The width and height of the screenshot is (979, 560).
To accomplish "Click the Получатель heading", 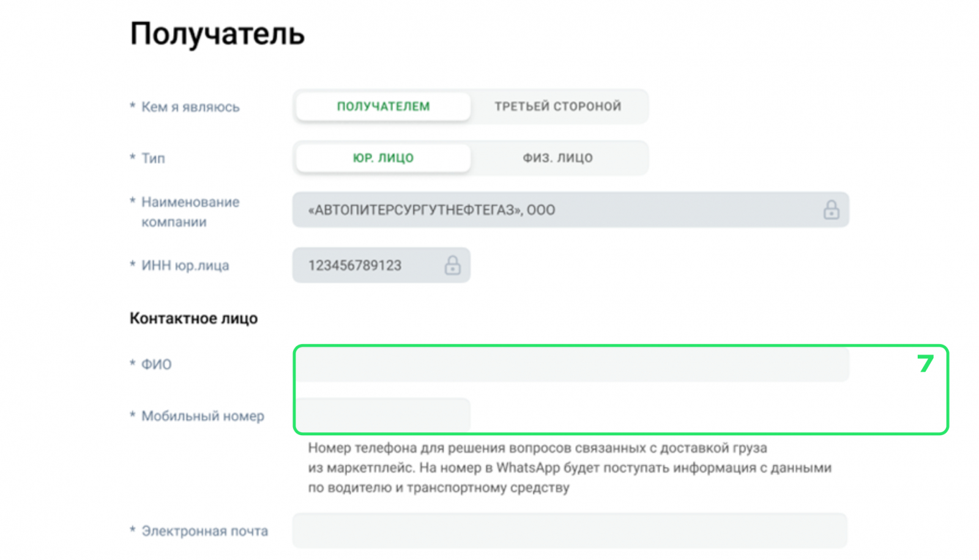I will (x=217, y=34).
